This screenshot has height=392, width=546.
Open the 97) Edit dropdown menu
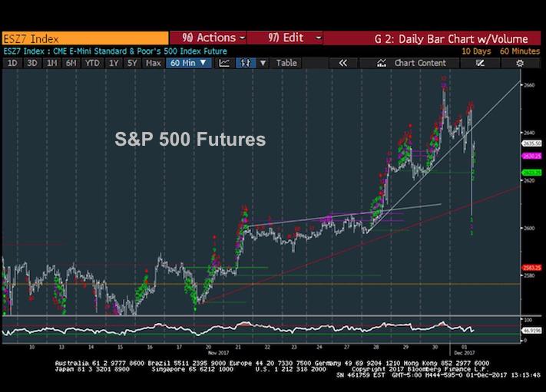coord(286,38)
